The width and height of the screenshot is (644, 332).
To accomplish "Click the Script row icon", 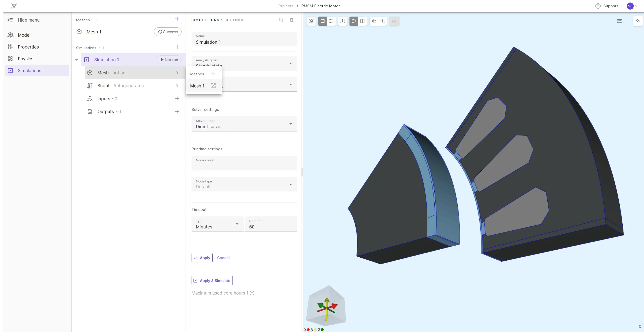I will [90, 85].
